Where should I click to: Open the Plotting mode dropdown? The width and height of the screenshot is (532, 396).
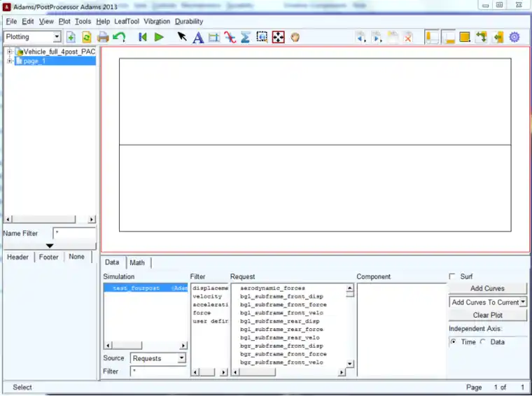(x=57, y=36)
